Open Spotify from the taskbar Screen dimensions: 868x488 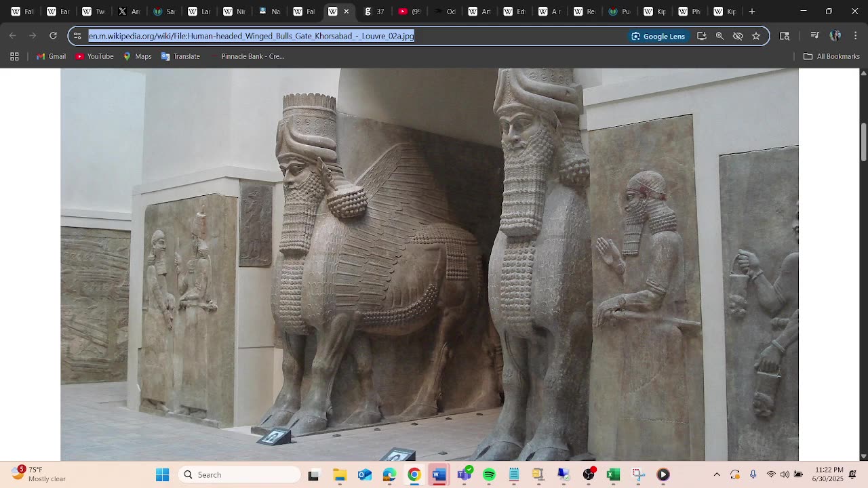click(489, 474)
